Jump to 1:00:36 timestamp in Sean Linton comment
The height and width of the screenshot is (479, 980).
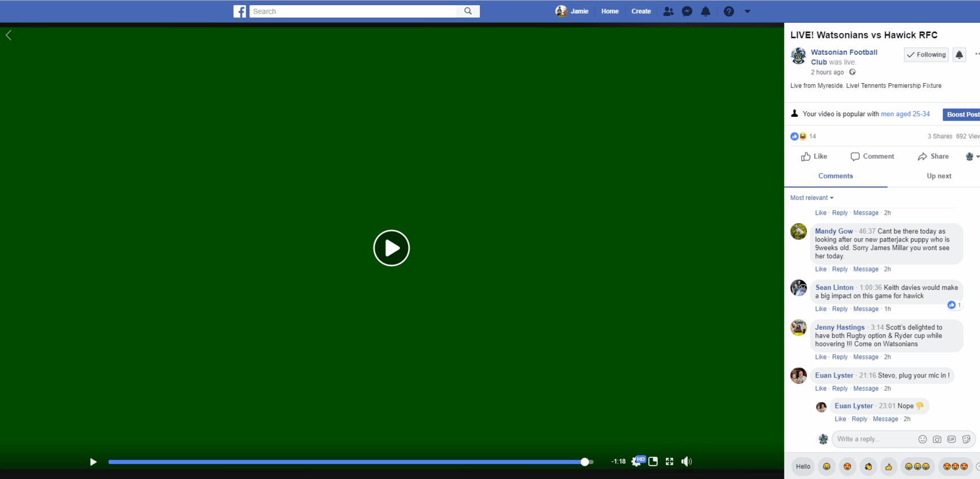click(x=871, y=288)
